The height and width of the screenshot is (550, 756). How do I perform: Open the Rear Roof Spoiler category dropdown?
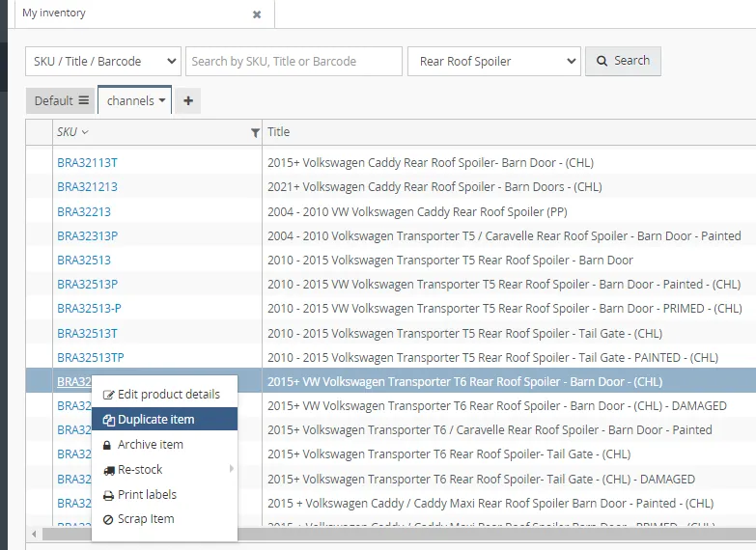494,61
